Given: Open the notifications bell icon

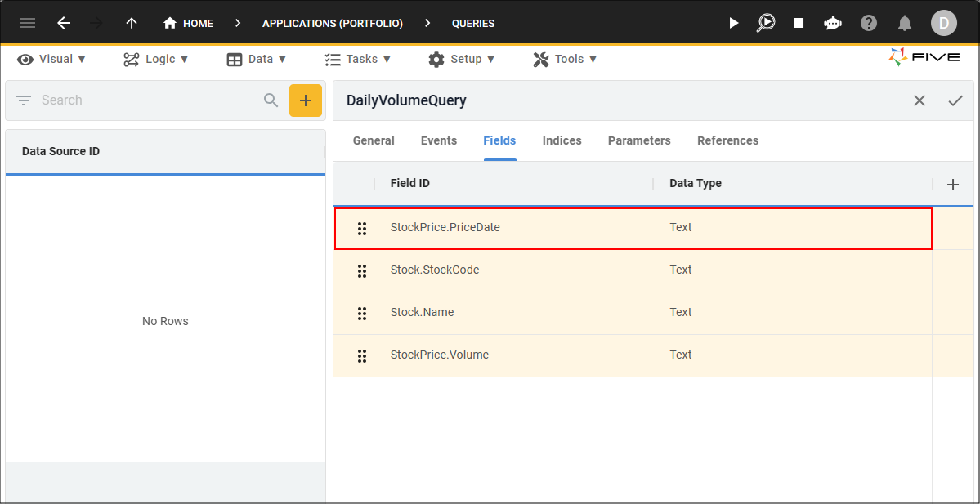Looking at the screenshot, I should pyautogui.click(x=904, y=24).
